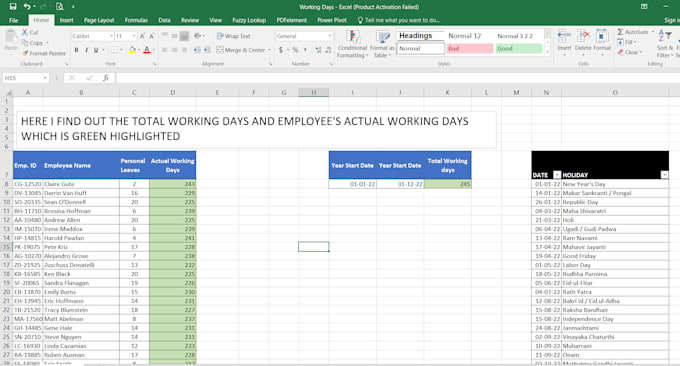680x366 pixels.
Task: Click the Print Preview quick access icon
Action: (x=59, y=7)
